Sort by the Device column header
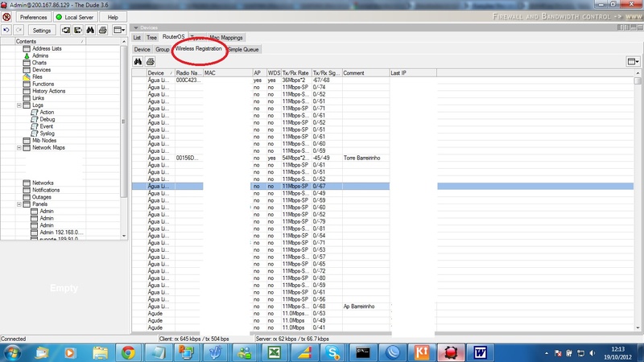644x362 pixels. tap(160, 72)
